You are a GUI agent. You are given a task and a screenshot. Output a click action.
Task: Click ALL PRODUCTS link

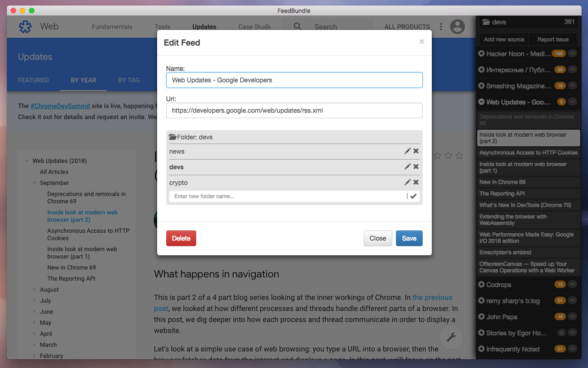coord(407,27)
